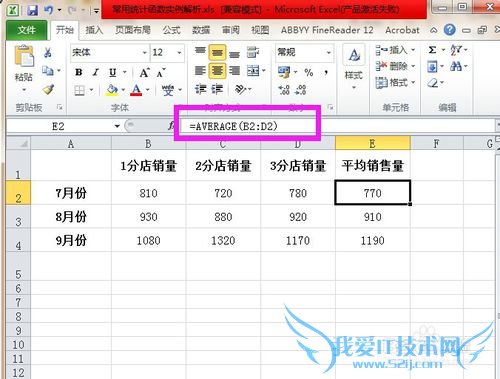Open the 插入 cells dropdown arrow
The image size is (500, 379).
(413, 50)
